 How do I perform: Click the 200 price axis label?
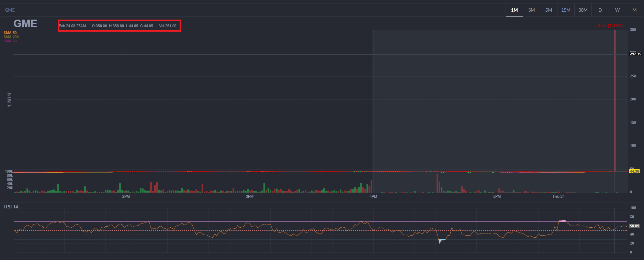click(633, 99)
